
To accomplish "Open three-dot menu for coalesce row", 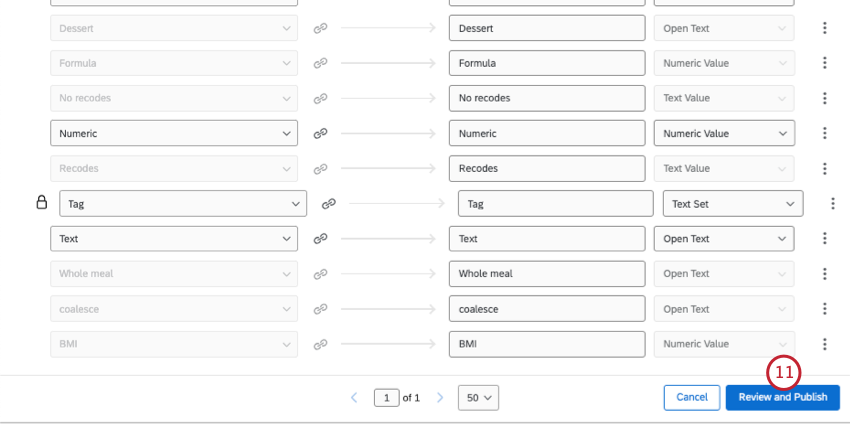I will pos(825,309).
